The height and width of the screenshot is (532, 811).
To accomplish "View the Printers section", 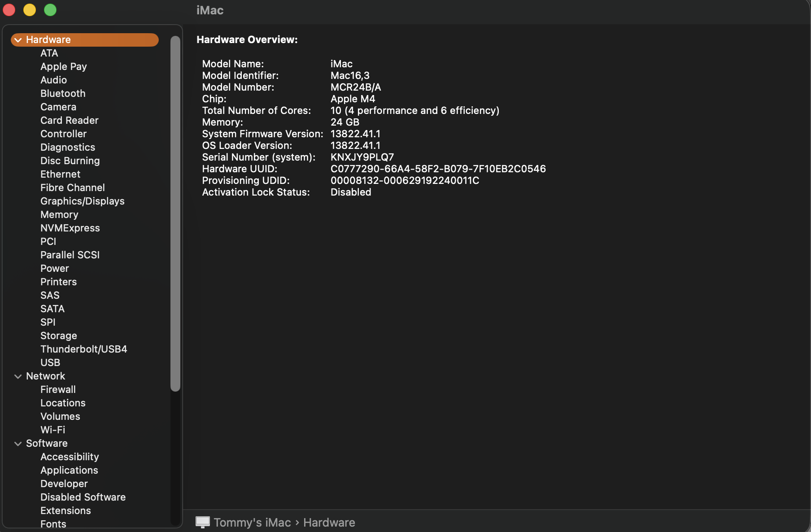I will click(58, 282).
